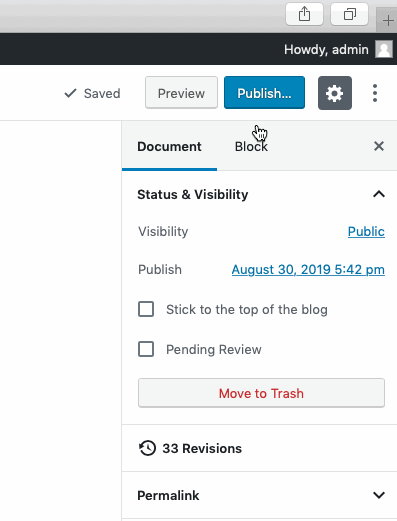397x521 pixels.
Task: Expand the Permalink panel
Action: point(259,495)
